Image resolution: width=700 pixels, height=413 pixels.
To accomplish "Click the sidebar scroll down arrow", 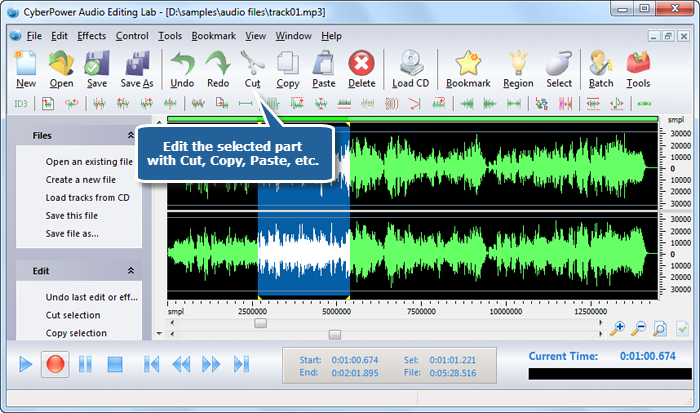I will pos(159,334).
